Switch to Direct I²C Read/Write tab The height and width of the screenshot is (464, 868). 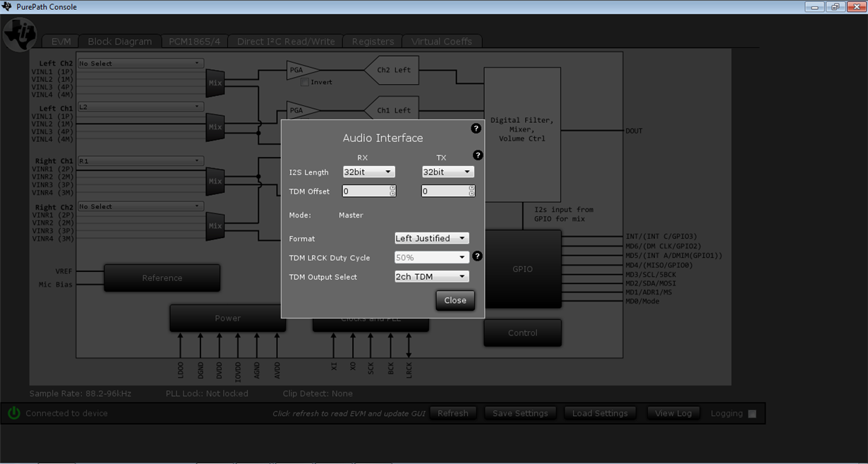tap(286, 41)
